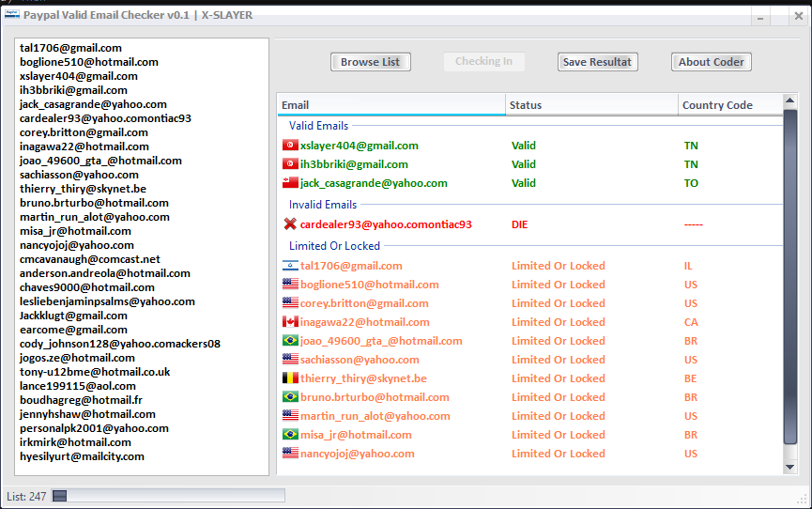Select tal1706@gmail.com in the results table

pyautogui.click(x=351, y=266)
